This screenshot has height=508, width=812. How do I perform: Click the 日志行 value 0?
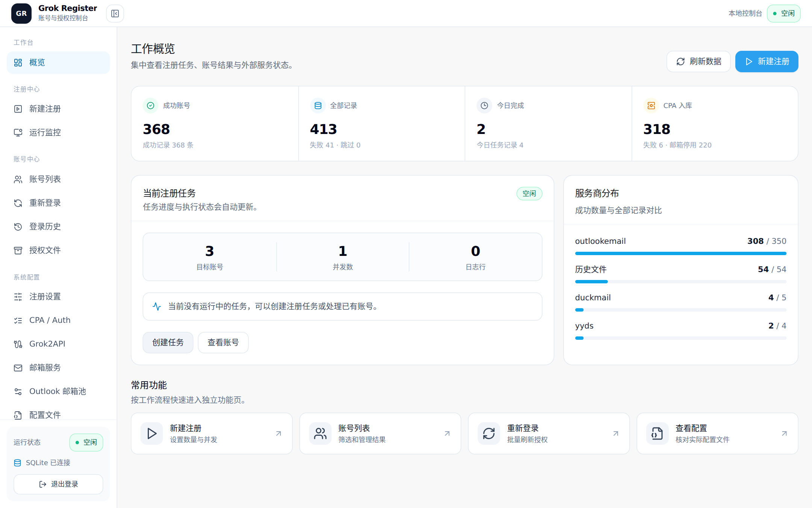tap(476, 251)
